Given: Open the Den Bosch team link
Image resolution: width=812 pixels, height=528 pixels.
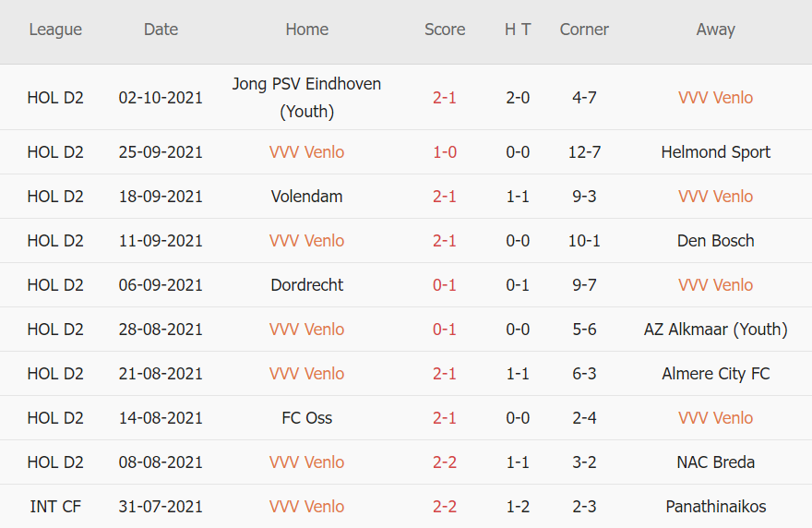Looking at the screenshot, I should click(715, 241).
